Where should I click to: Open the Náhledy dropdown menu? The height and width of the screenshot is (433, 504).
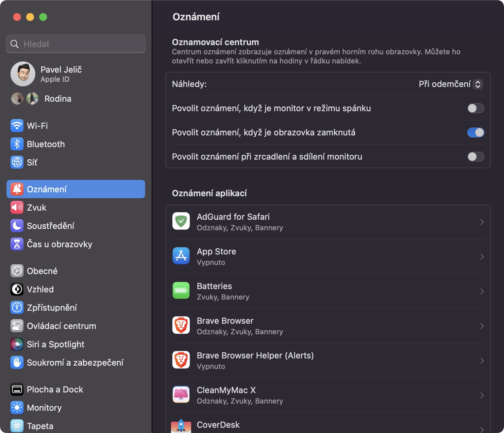pyautogui.click(x=450, y=84)
